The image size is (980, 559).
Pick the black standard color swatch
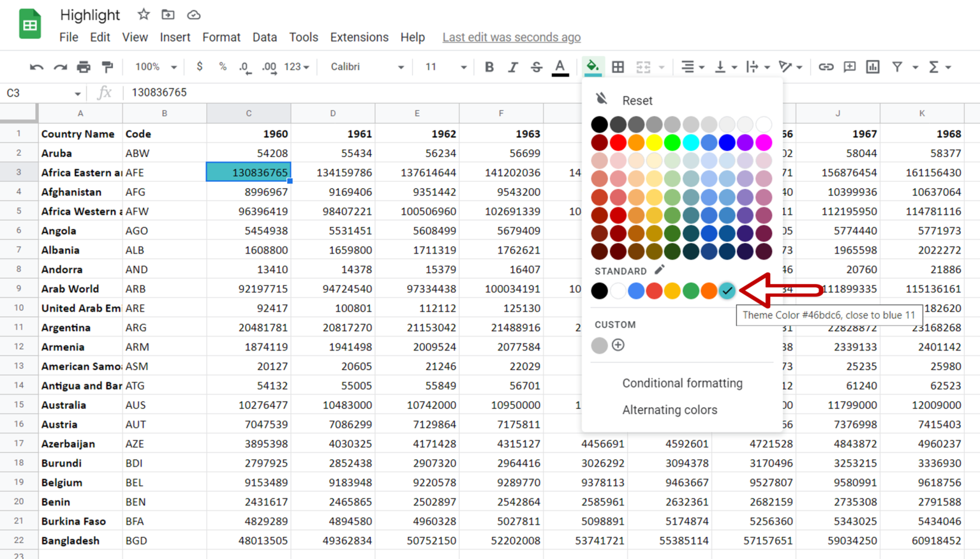click(x=599, y=290)
